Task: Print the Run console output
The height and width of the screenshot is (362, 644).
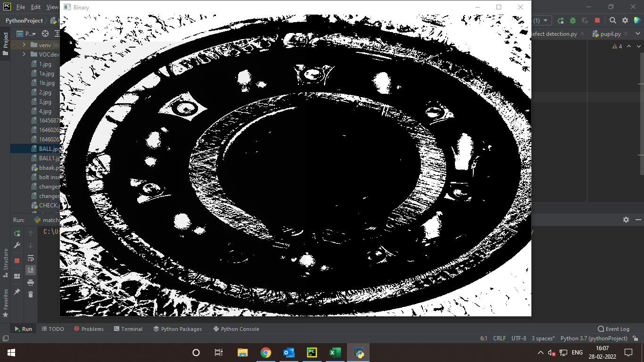Action: pos(31,282)
